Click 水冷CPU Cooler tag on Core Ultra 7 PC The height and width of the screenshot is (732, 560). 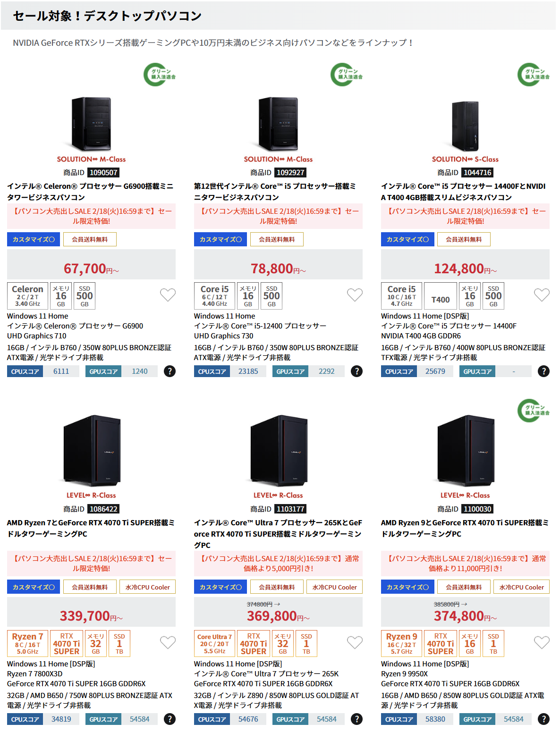(x=335, y=587)
